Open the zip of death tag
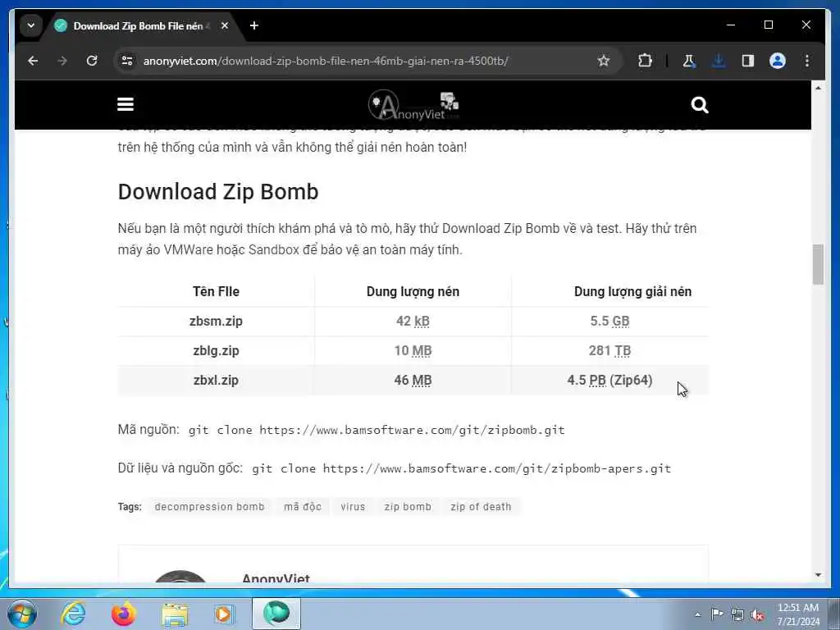 481,507
